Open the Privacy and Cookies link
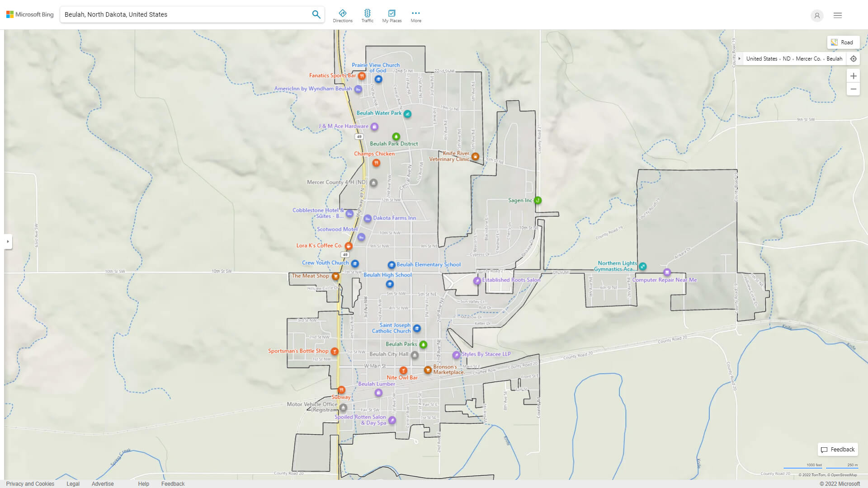Viewport: 868px width, 488px height. (x=30, y=483)
